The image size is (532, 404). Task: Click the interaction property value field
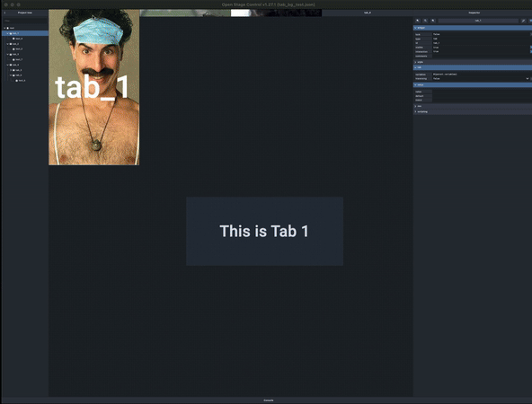coord(481,51)
